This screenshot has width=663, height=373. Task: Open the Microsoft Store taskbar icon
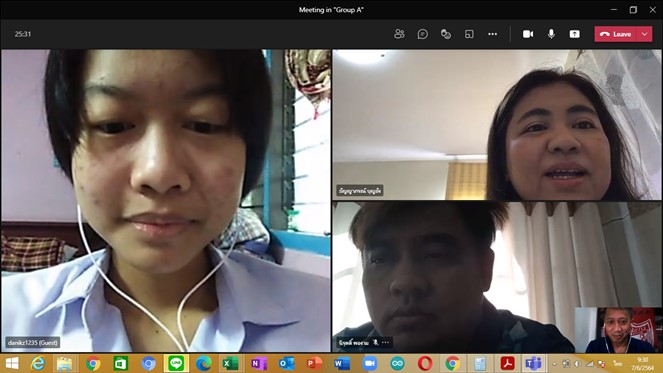[120, 363]
